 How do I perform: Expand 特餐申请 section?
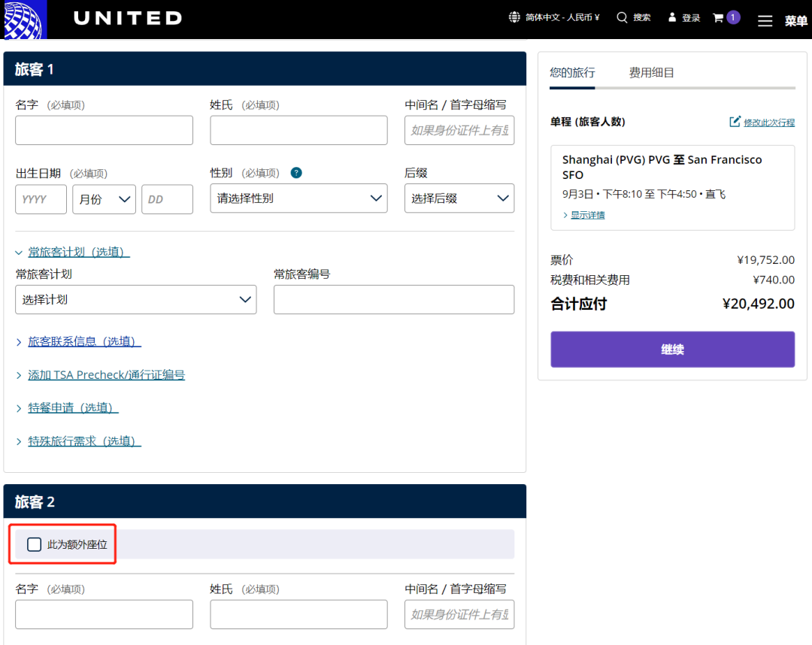(x=73, y=408)
